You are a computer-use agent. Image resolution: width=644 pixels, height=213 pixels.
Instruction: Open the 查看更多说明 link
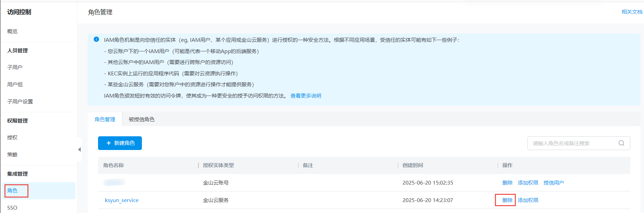(x=306, y=96)
